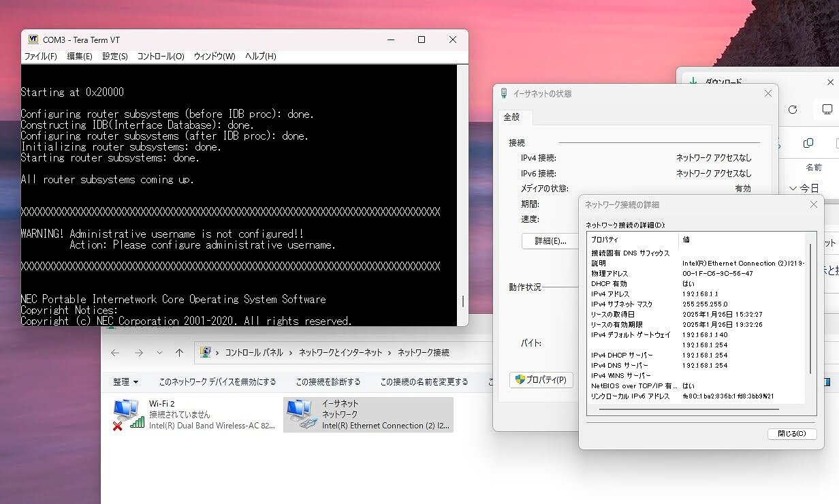The image size is (839, 504).
Task: Select the 物理アドレス row in details list
Action: pos(697,274)
